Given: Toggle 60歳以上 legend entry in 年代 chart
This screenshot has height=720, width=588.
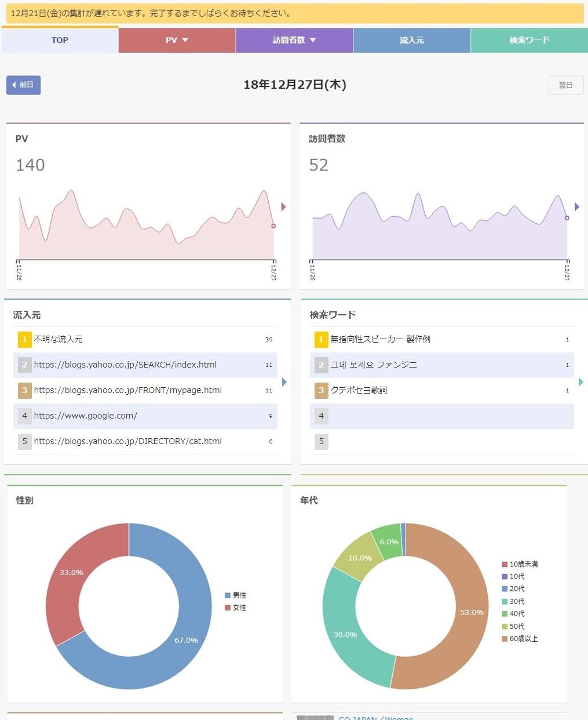Looking at the screenshot, I should pos(520,639).
